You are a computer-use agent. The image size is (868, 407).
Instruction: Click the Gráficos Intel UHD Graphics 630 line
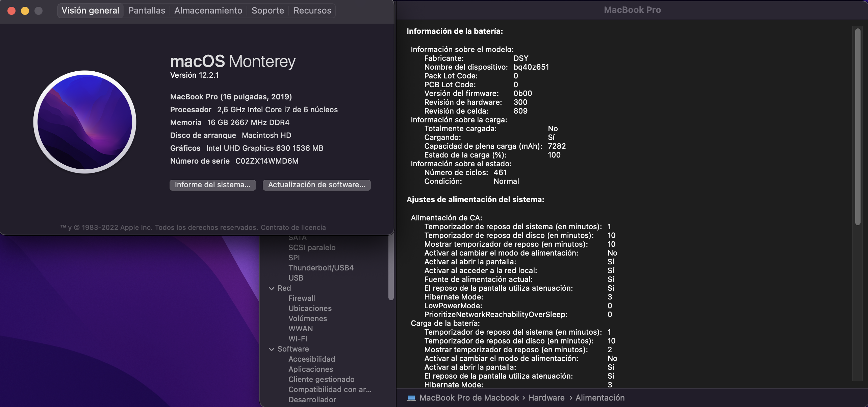[247, 148]
